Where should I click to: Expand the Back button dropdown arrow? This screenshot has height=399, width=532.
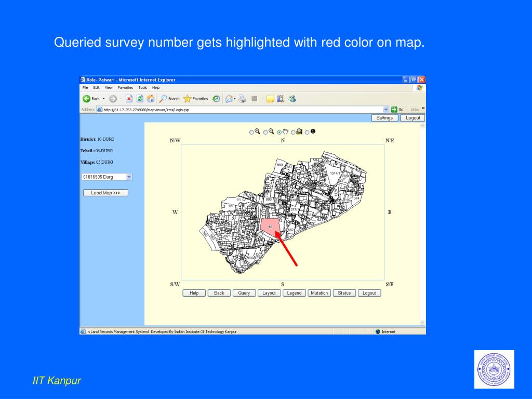(103, 98)
